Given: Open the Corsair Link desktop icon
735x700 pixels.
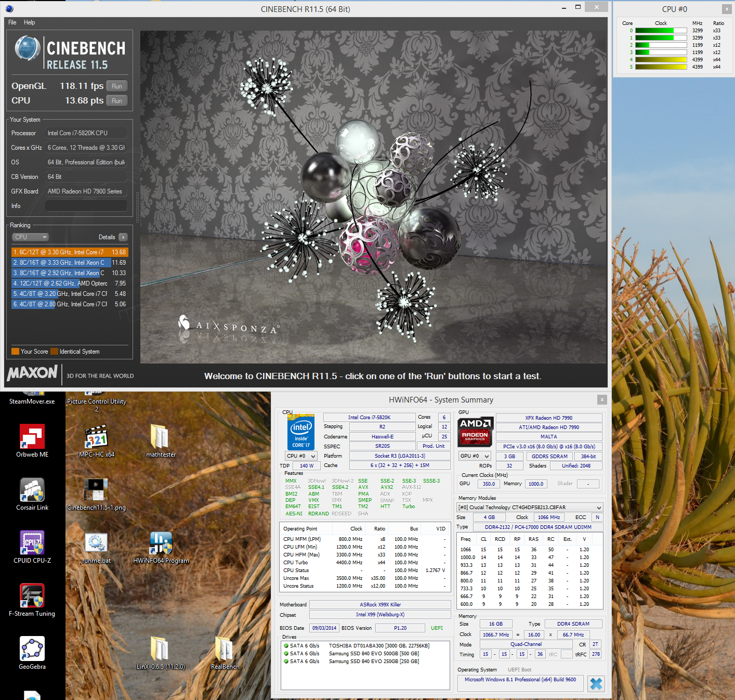Looking at the screenshot, I should pos(32,490).
